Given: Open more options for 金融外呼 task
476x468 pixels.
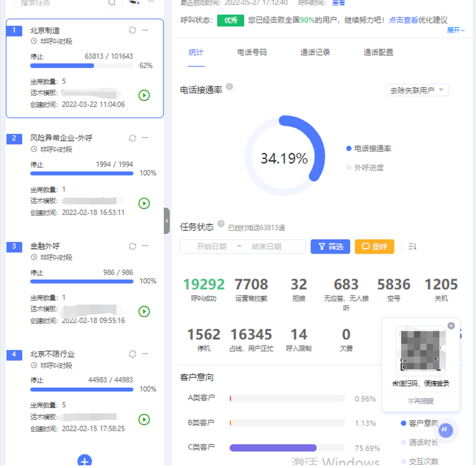Looking at the screenshot, I should point(145,246).
